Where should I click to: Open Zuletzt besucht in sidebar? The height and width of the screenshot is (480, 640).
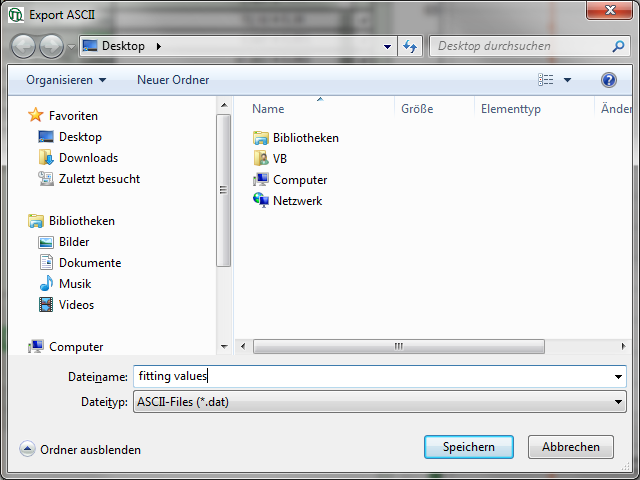99,179
